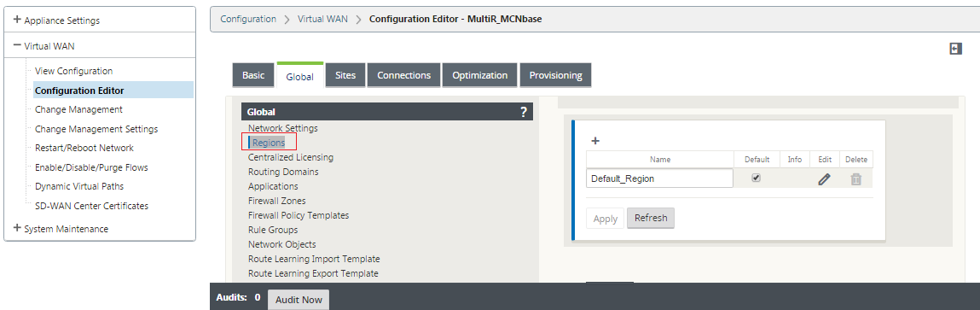The height and width of the screenshot is (310, 980).
Task: Open Network Objects
Action: click(281, 244)
